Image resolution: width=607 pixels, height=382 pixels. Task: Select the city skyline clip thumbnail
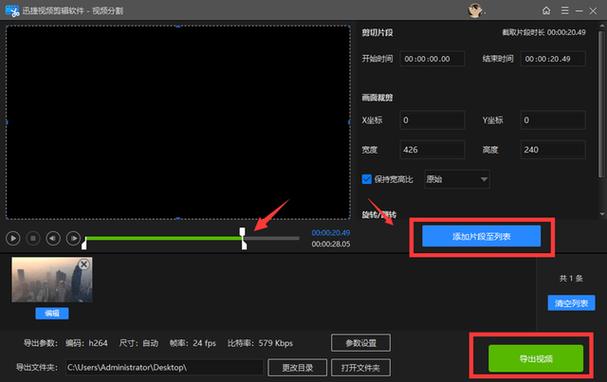tap(52, 280)
